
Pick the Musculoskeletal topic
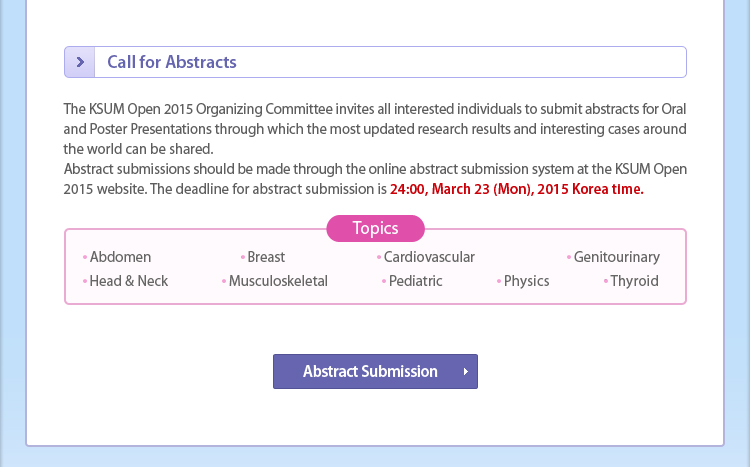pos(278,281)
